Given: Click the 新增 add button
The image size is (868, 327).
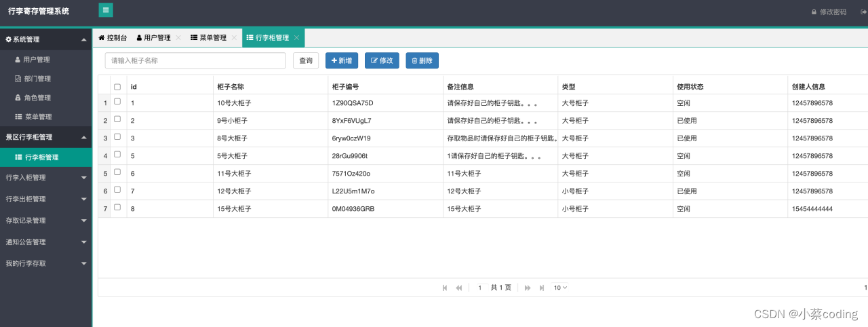Looking at the screenshot, I should coord(342,60).
